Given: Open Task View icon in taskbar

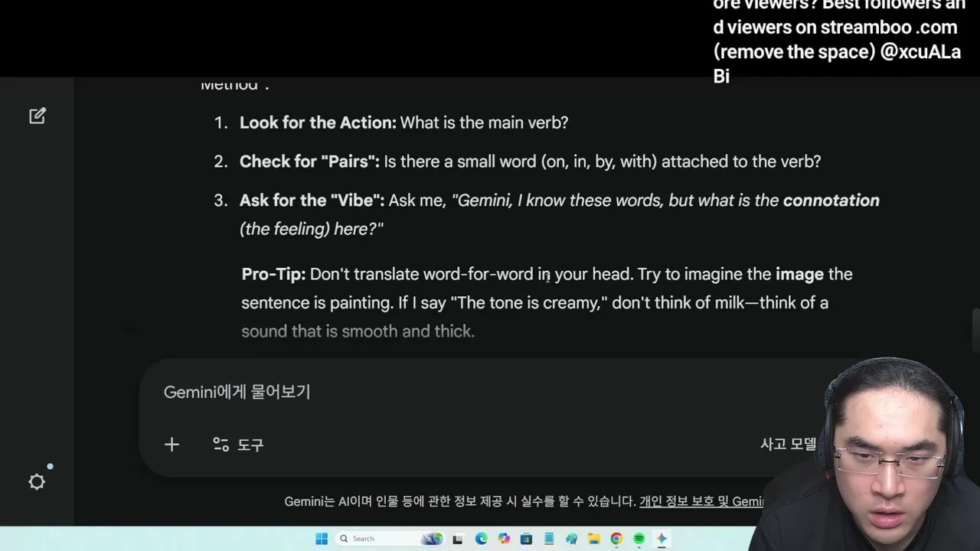Looking at the screenshot, I should point(457,539).
